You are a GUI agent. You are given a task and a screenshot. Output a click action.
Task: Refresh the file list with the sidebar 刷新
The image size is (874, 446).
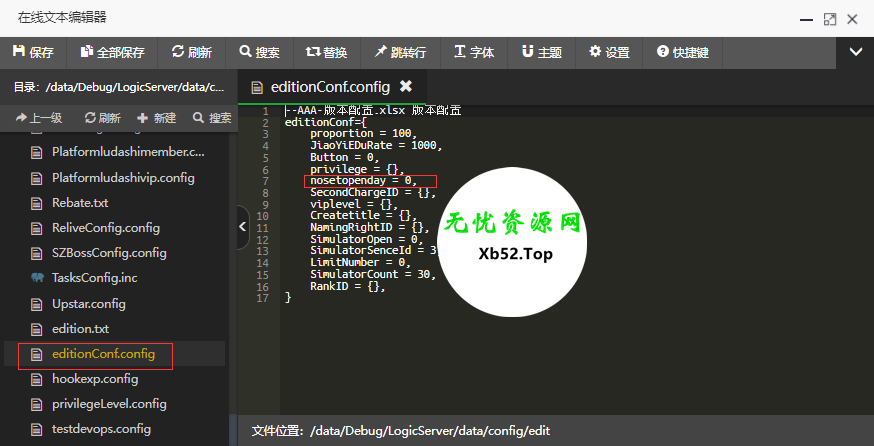103,118
